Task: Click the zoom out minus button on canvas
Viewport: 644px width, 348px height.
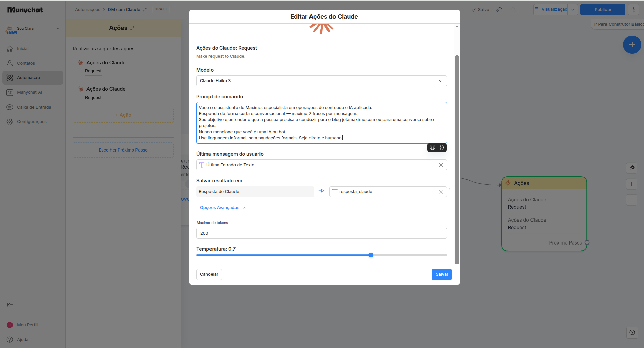Action: pyautogui.click(x=631, y=200)
